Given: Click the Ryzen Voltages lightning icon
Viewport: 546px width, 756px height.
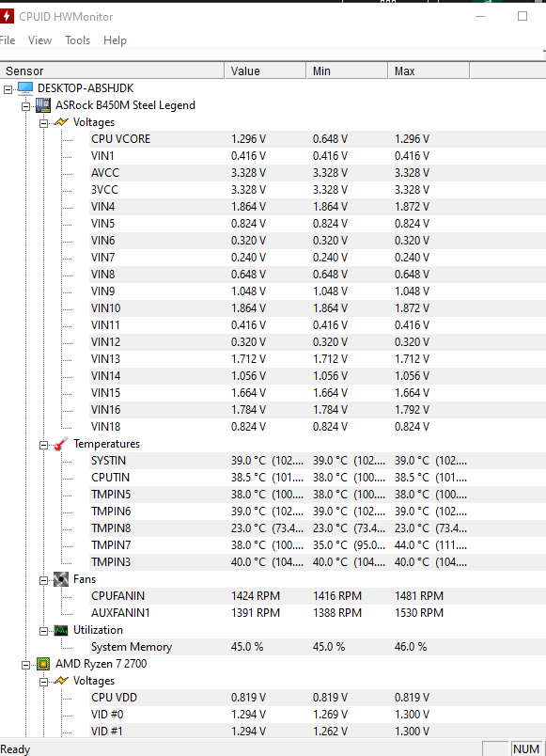Looking at the screenshot, I should pyautogui.click(x=61, y=680).
